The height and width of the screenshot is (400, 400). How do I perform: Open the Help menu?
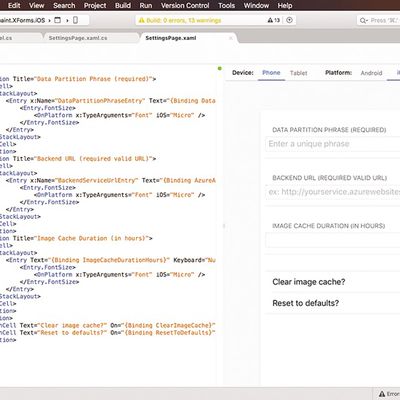(285, 5)
